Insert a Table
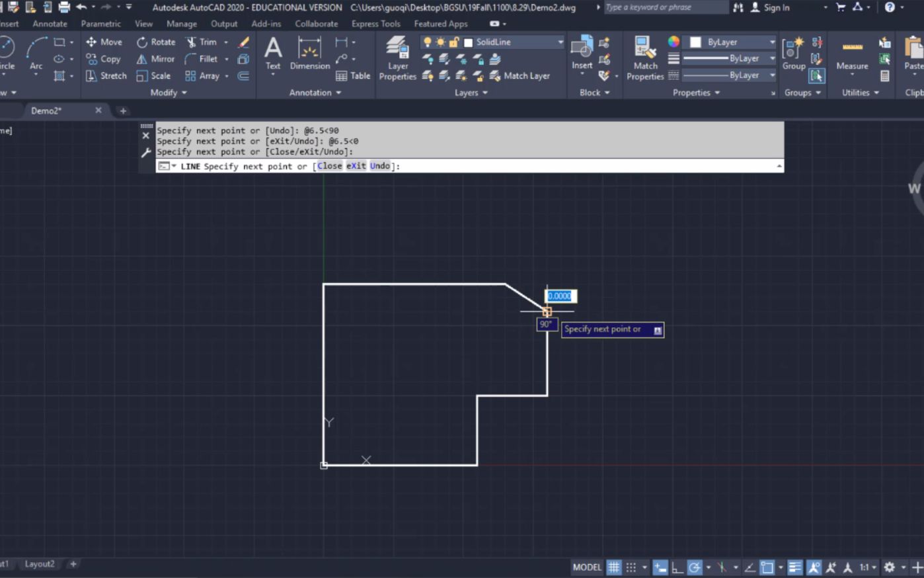The image size is (924, 578). pyautogui.click(x=354, y=75)
